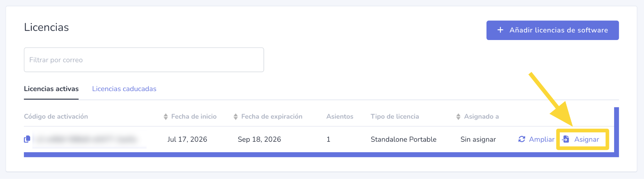Click the Ampliar refresh arrows icon
The width and height of the screenshot is (644, 179).
(522, 139)
